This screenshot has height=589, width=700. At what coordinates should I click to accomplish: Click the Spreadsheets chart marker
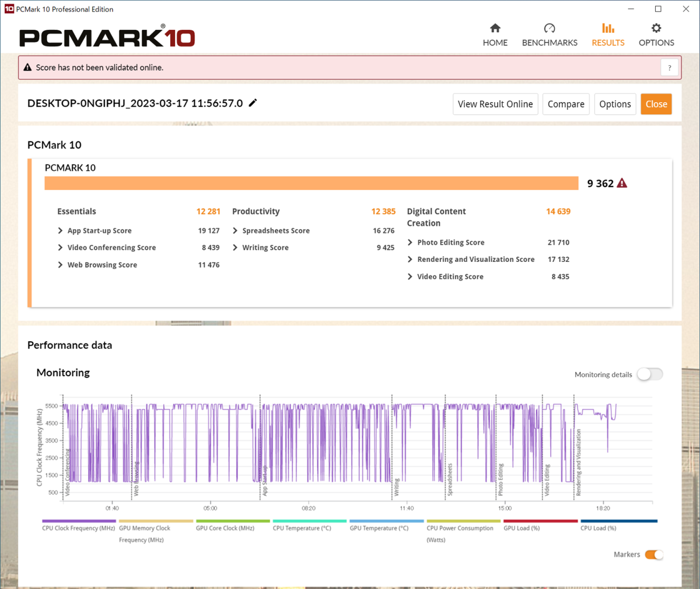(x=450, y=480)
